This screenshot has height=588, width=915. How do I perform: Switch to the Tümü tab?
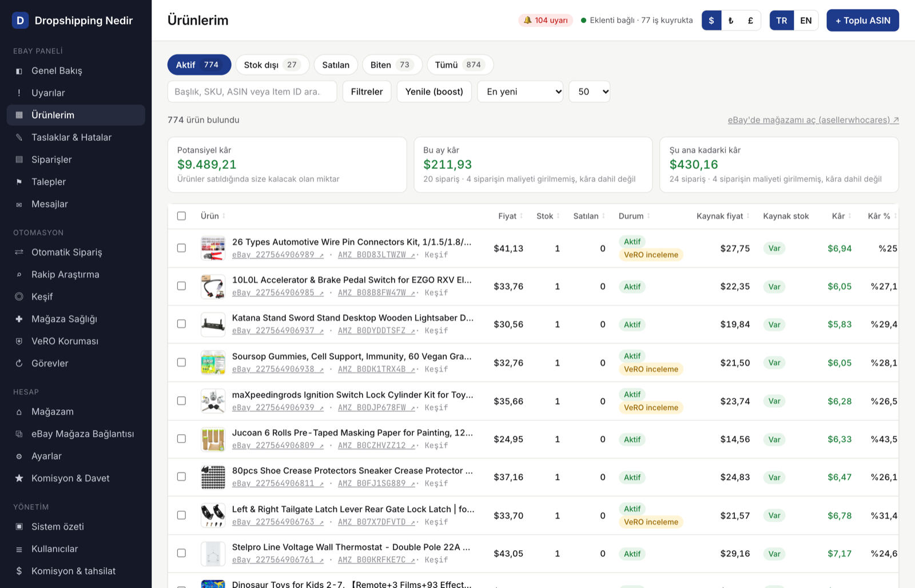[460, 65]
